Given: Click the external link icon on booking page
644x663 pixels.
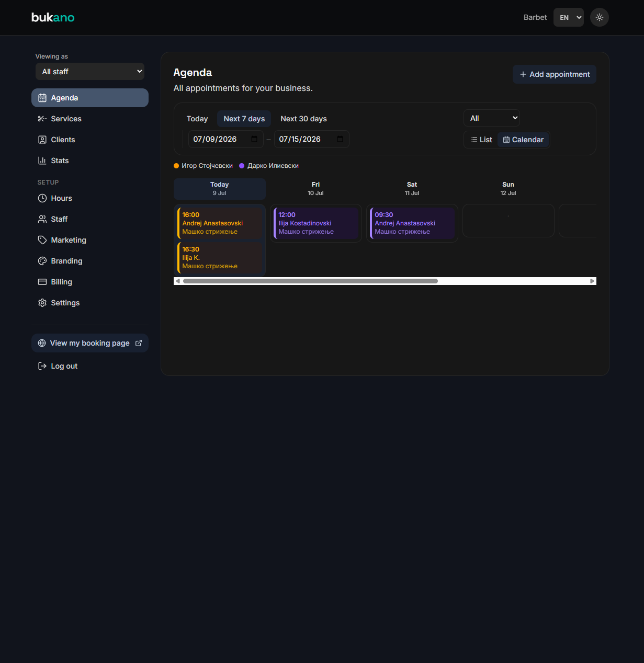Looking at the screenshot, I should (x=139, y=343).
